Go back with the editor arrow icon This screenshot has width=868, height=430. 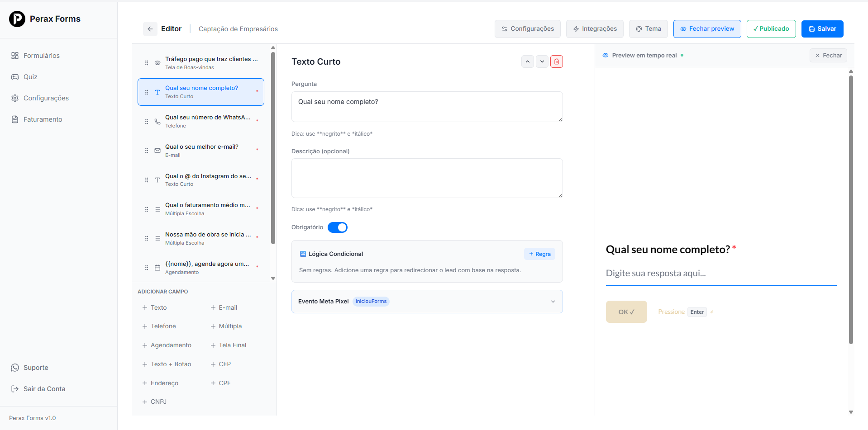tap(150, 29)
